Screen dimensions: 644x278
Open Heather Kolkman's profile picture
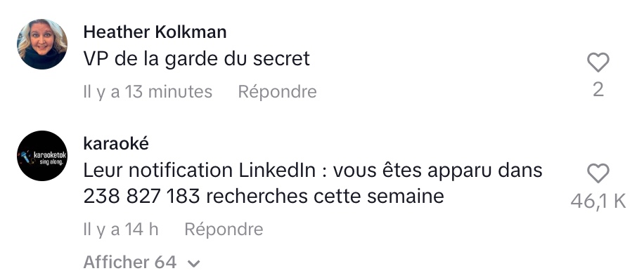click(42, 44)
